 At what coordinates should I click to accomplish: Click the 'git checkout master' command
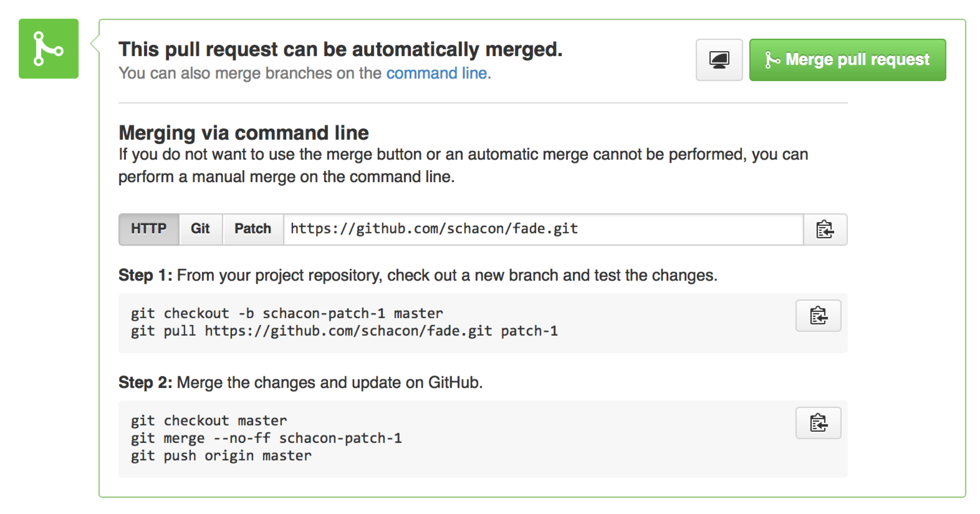click(209, 421)
